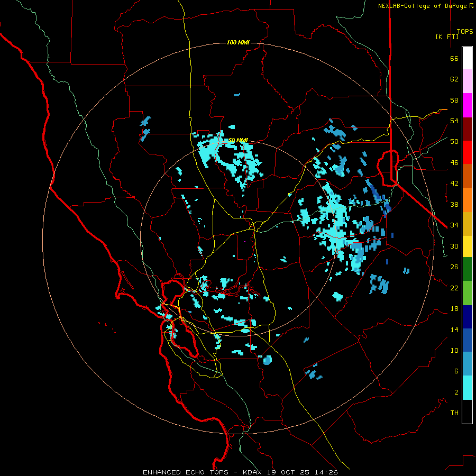This screenshot has height=476, width=476.
Task: Click the 6 legend value
Action: click(x=456, y=371)
